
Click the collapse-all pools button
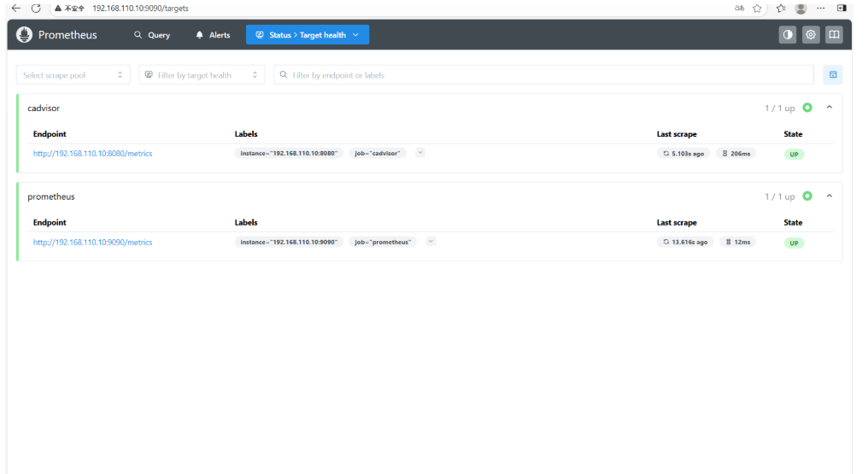833,74
